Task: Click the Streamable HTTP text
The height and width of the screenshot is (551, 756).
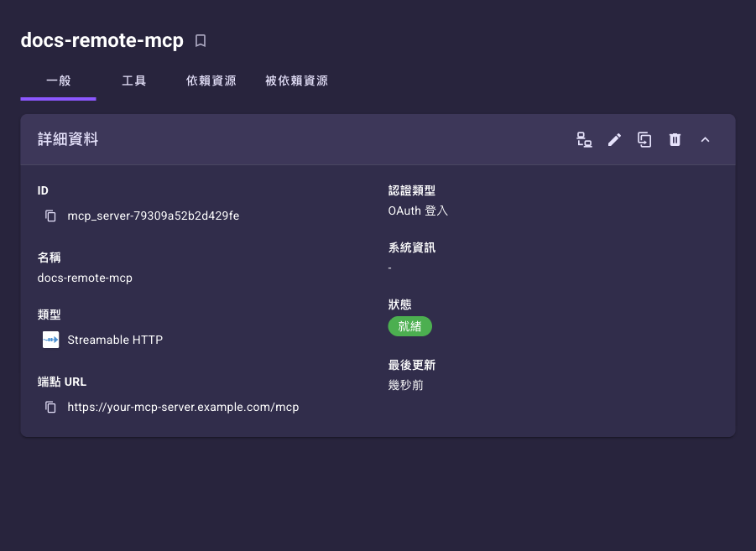Action: pyautogui.click(x=115, y=340)
